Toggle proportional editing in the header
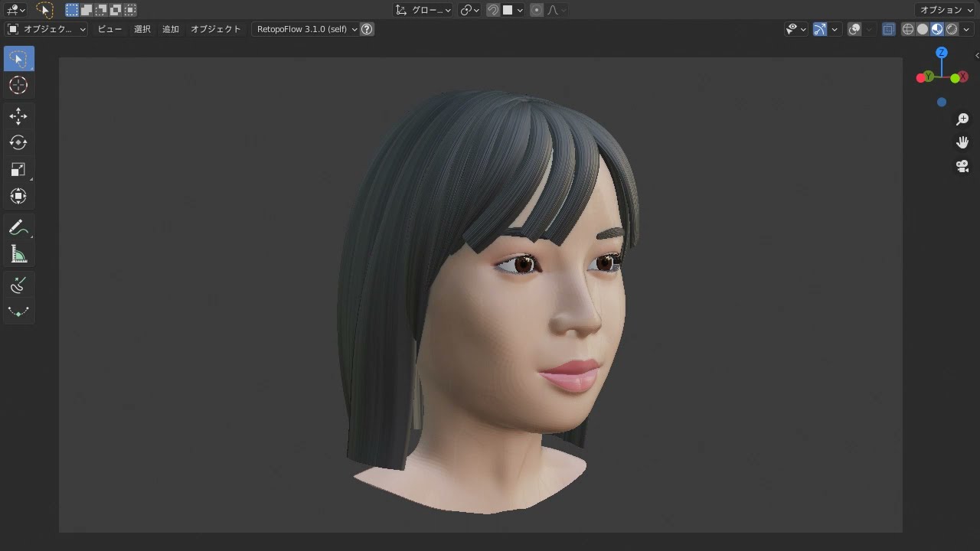This screenshot has height=551, width=980. [x=537, y=10]
